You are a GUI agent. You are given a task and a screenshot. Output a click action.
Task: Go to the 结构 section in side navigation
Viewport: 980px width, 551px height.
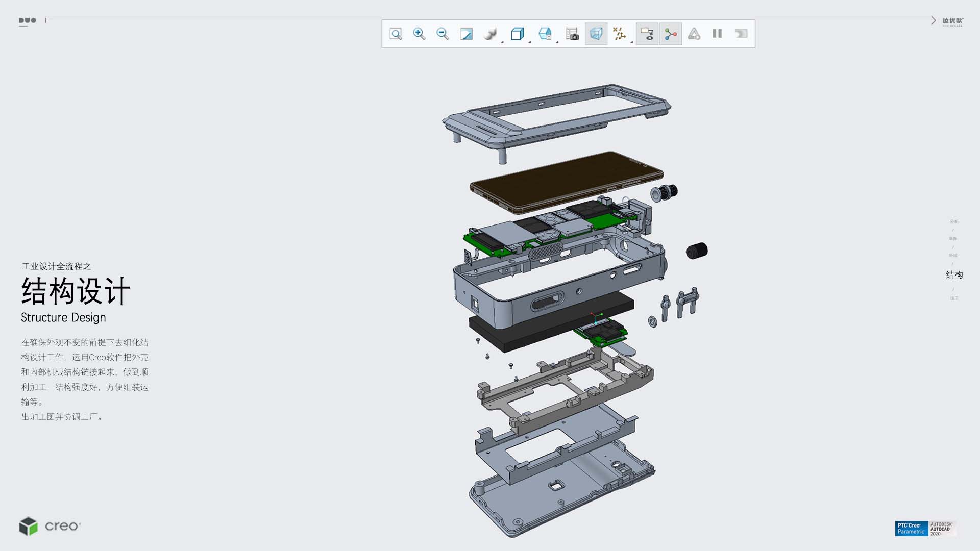pyautogui.click(x=954, y=275)
